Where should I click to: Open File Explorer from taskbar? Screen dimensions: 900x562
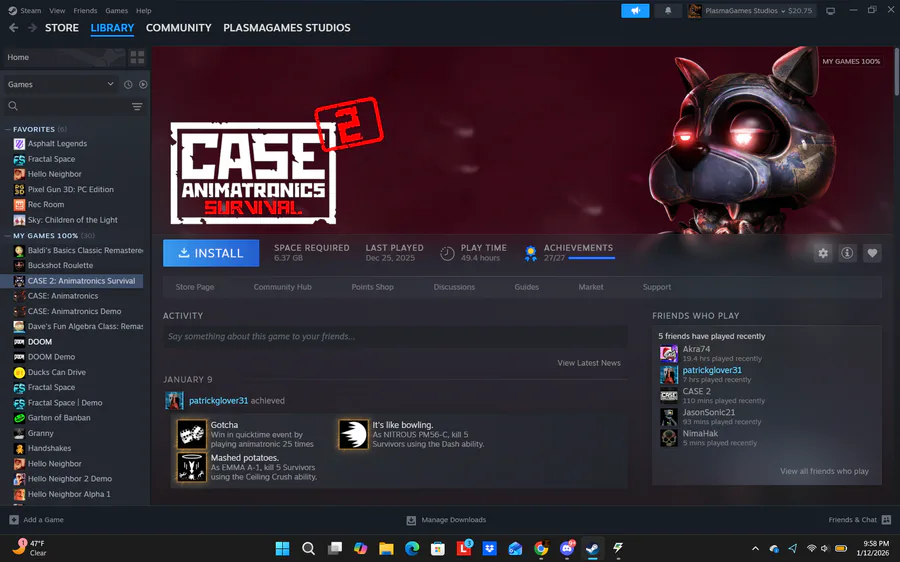tap(386, 548)
